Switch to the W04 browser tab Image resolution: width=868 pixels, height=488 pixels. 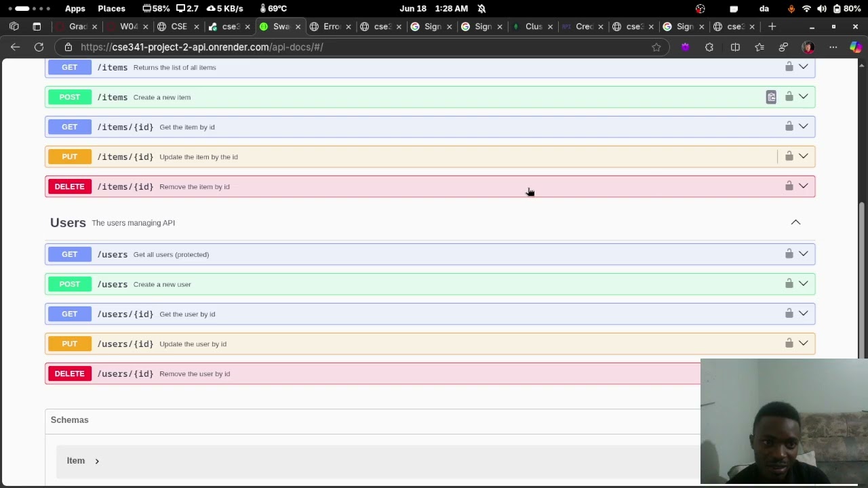[129, 26]
